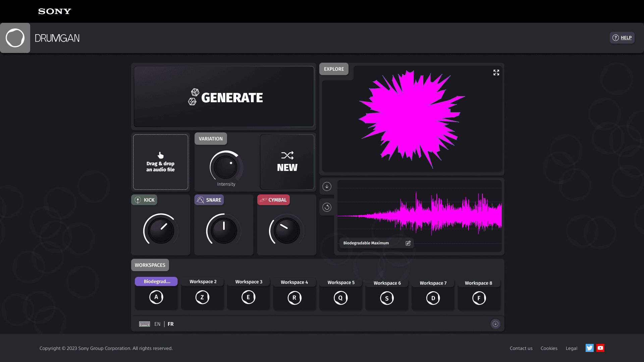Image resolution: width=644 pixels, height=362 pixels.
Task: Click the Variation Intensity knob
Action: 225,167
